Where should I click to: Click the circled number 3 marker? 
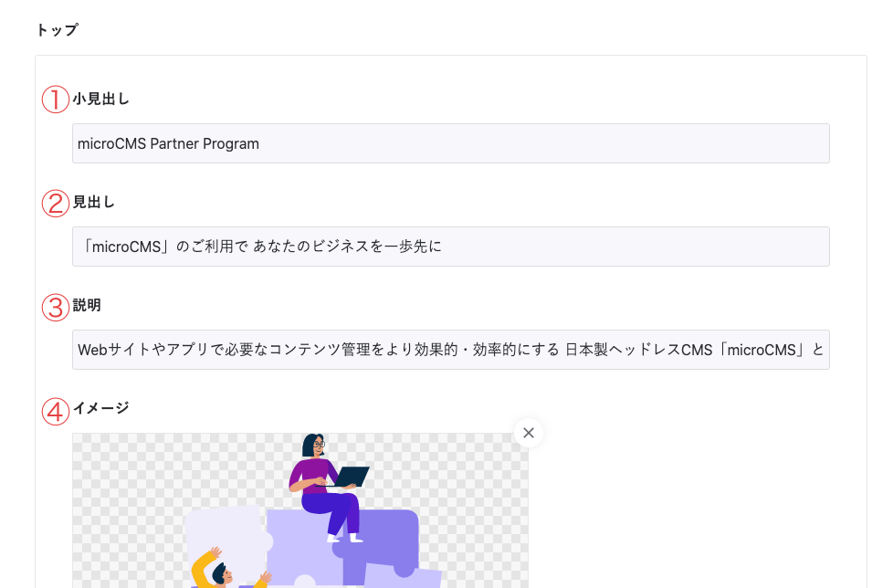pyautogui.click(x=56, y=307)
